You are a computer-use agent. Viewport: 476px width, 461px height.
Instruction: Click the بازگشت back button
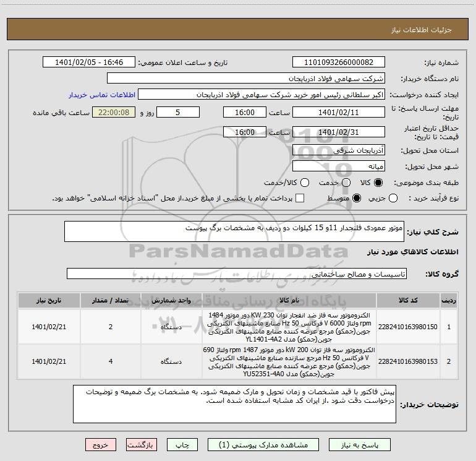click(142, 445)
